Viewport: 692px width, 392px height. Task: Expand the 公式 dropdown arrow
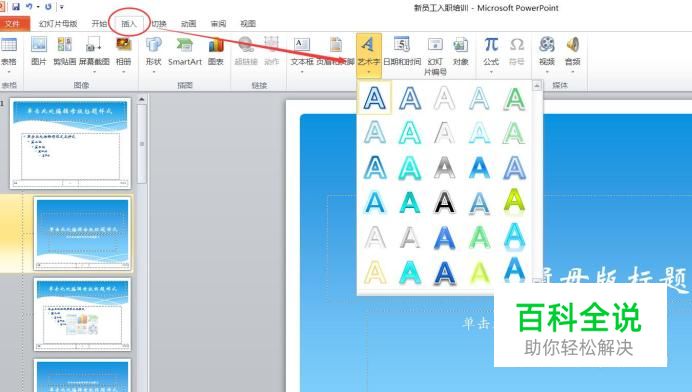click(491, 72)
